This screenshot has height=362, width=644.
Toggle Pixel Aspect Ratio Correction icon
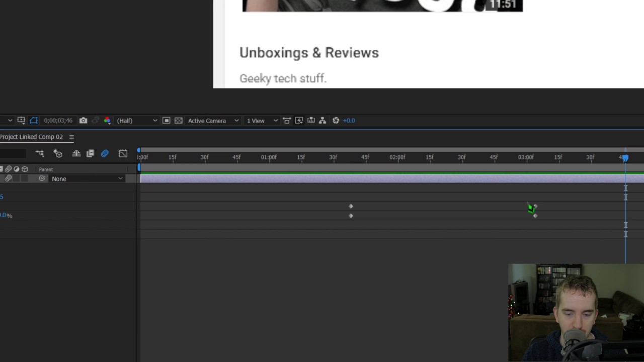pyautogui.click(x=287, y=121)
